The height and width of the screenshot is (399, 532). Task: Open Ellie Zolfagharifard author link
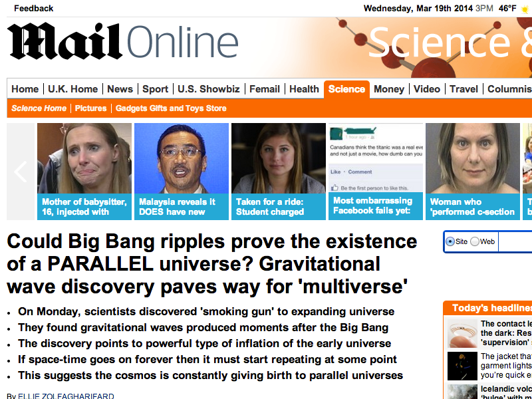click(66, 396)
